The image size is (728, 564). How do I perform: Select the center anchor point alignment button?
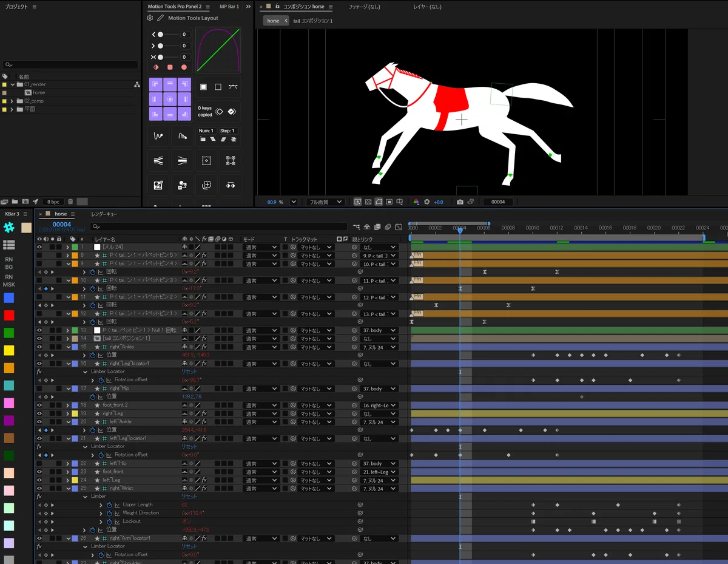point(170,98)
